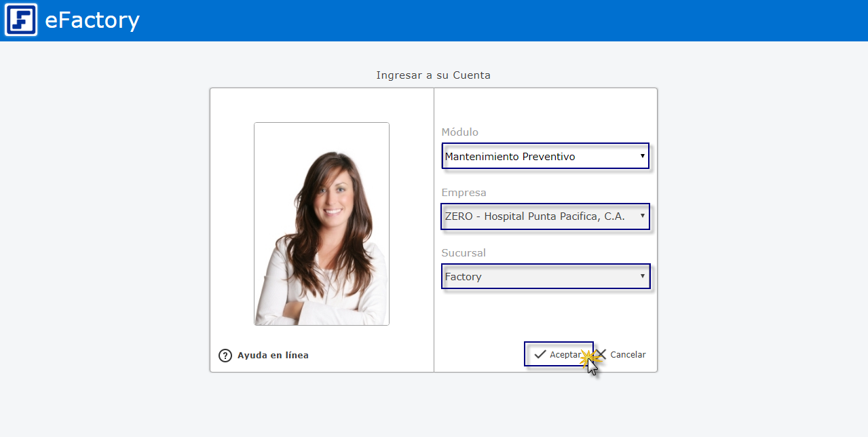Open the Módulo dropdown arrow
This screenshot has width=868, height=437.
click(x=642, y=157)
